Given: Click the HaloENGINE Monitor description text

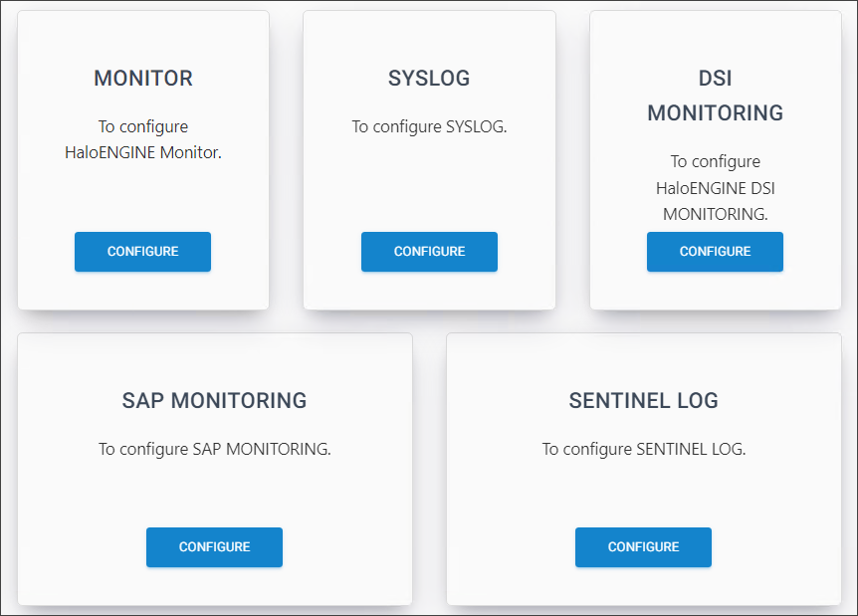Looking at the screenshot, I should point(142,140).
